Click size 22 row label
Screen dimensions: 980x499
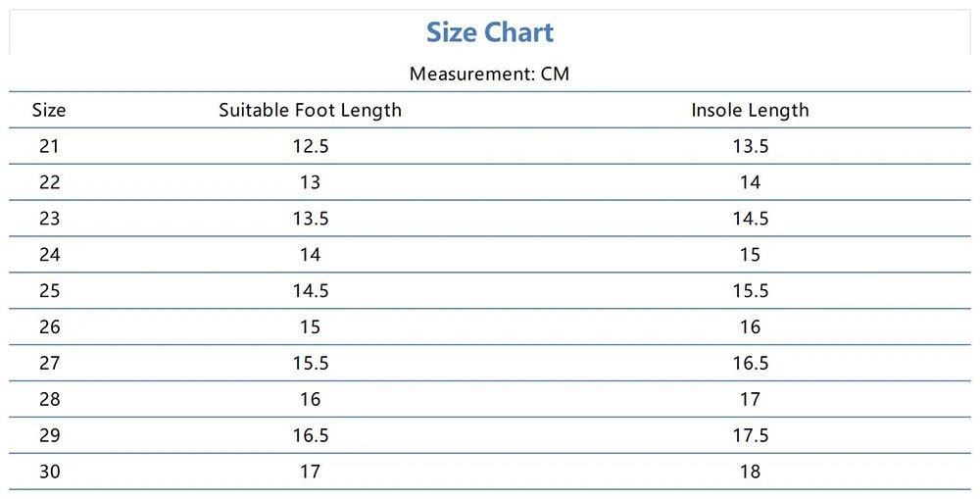(x=49, y=182)
